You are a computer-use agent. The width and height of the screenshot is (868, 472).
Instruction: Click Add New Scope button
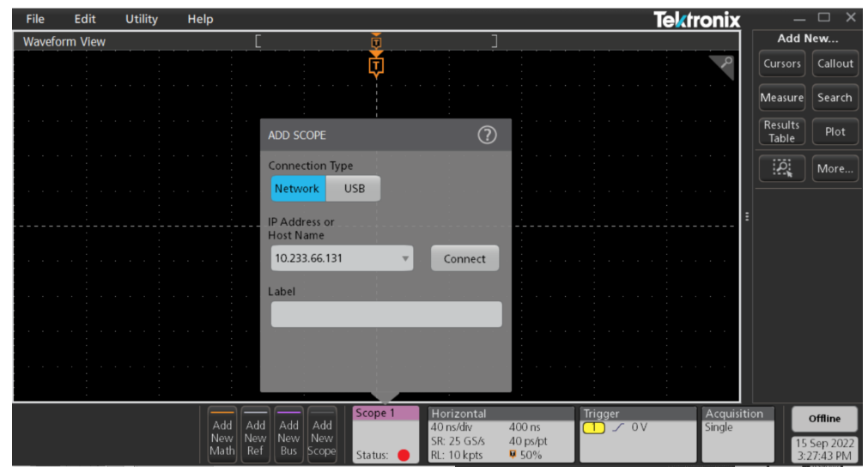[322, 436]
